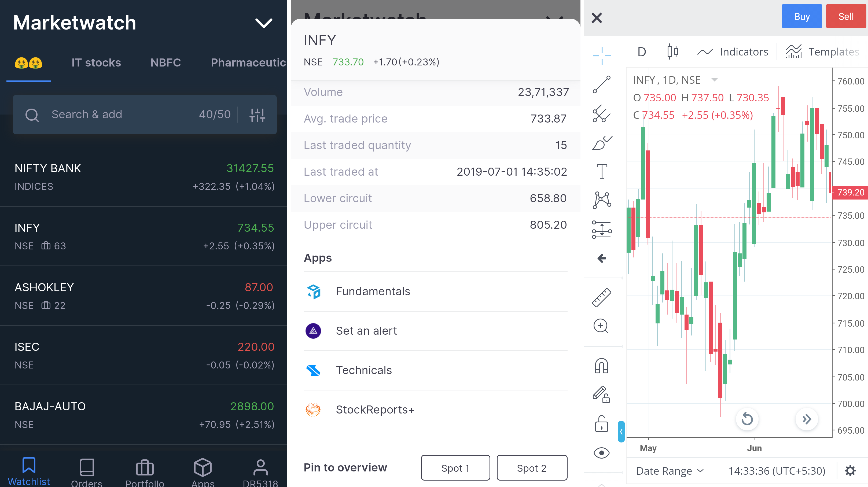
Task: Collapse the drawing toolbar side handle
Action: click(x=621, y=431)
